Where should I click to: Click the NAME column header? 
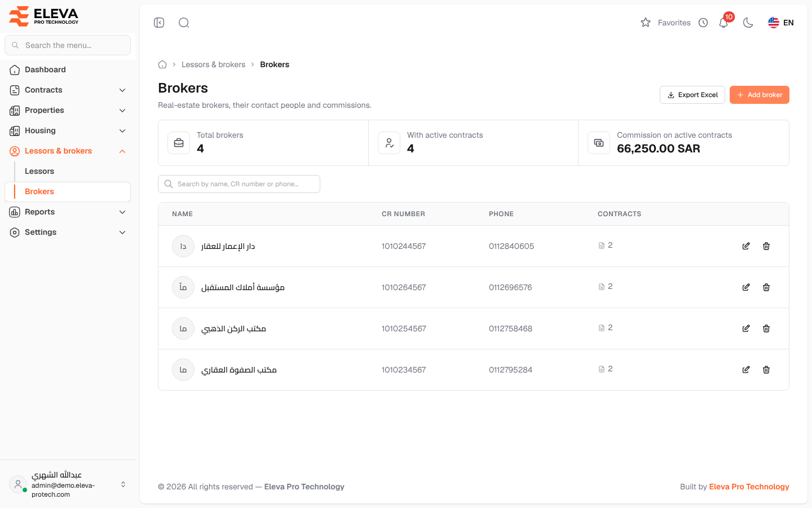(182, 214)
